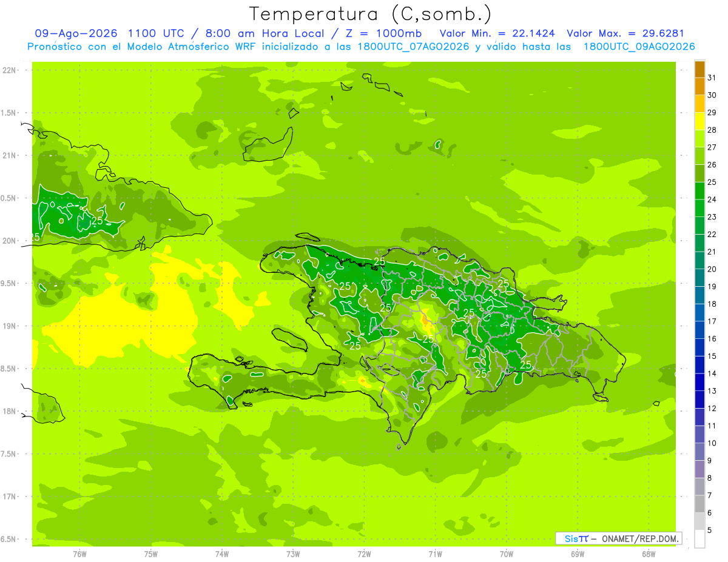This screenshot has width=728, height=562.
Task: Click the '1800UTC_09AGO2026' valid-until time text
Action: (x=639, y=47)
